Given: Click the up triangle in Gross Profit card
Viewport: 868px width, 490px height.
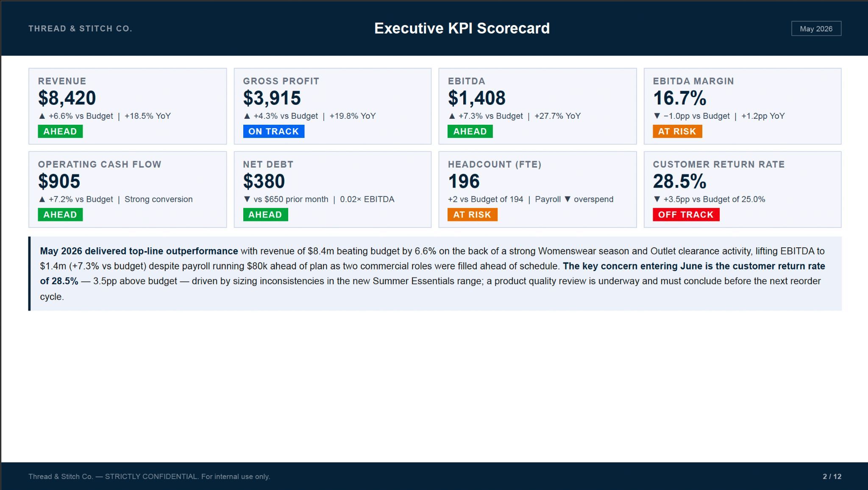Looking at the screenshot, I should click(247, 116).
